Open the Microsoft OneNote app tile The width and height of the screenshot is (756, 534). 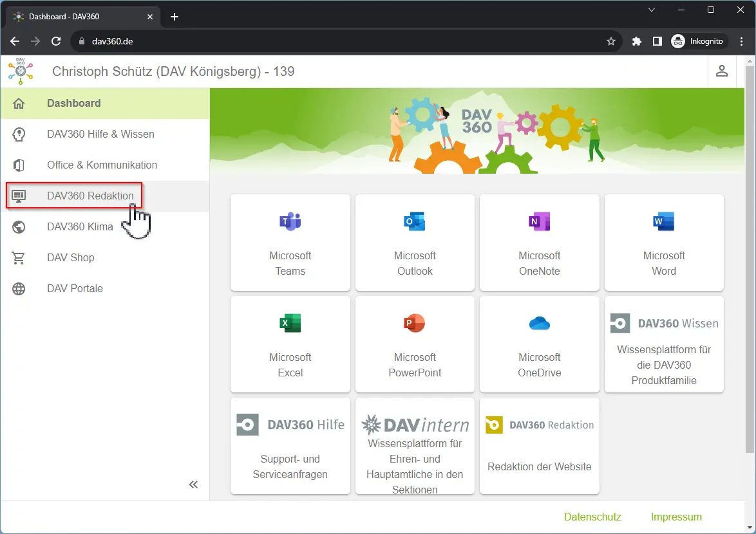(539, 243)
